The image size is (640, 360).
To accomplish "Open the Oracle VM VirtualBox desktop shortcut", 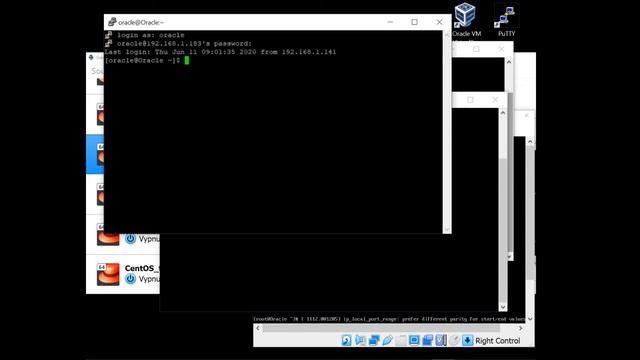I will pyautogui.click(x=465, y=20).
